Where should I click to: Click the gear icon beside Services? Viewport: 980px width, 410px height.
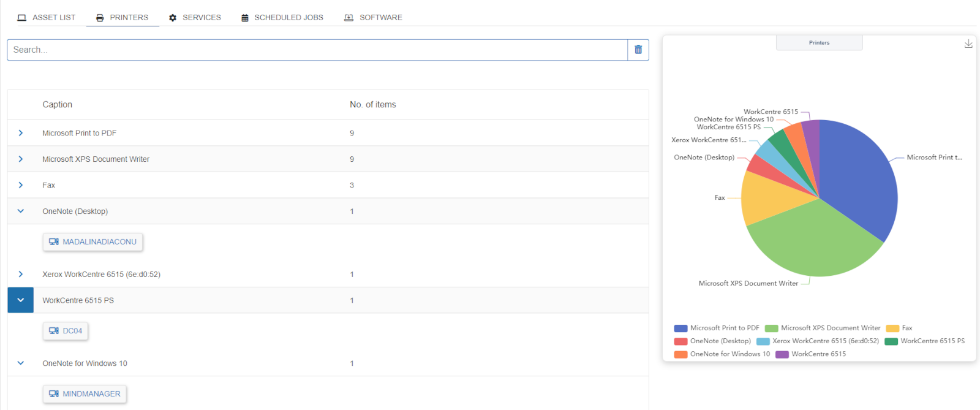[x=173, y=18]
